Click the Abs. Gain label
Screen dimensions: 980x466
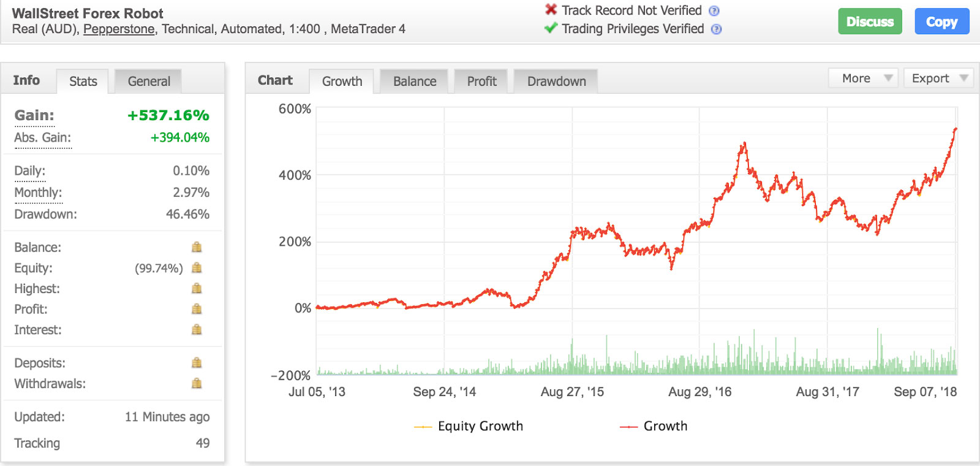43,138
